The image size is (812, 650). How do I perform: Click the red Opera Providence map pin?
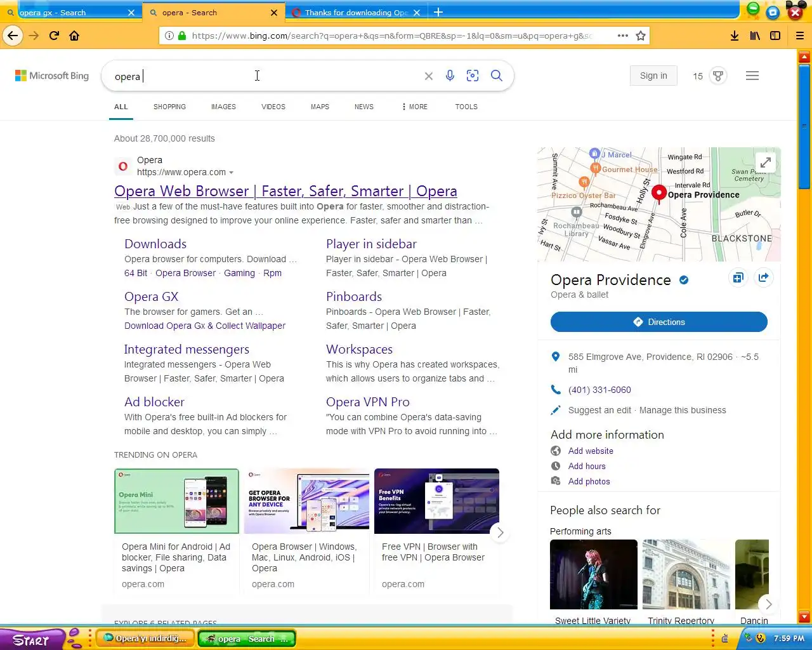click(x=659, y=194)
